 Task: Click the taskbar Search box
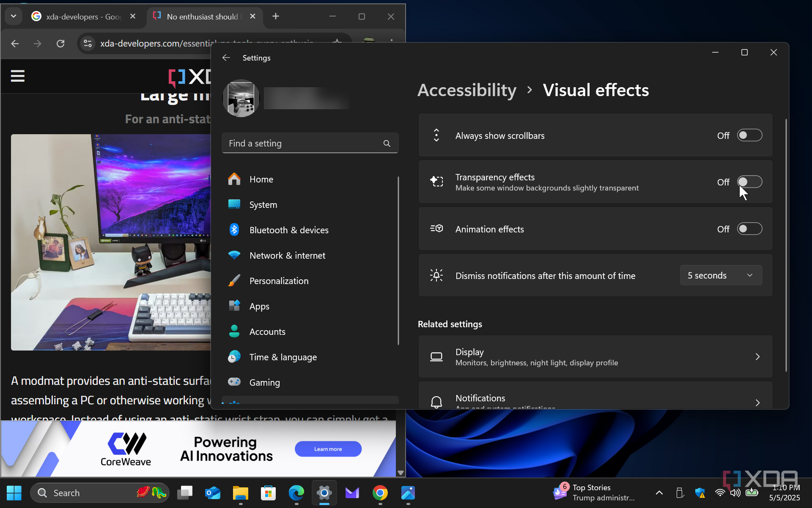(x=100, y=493)
